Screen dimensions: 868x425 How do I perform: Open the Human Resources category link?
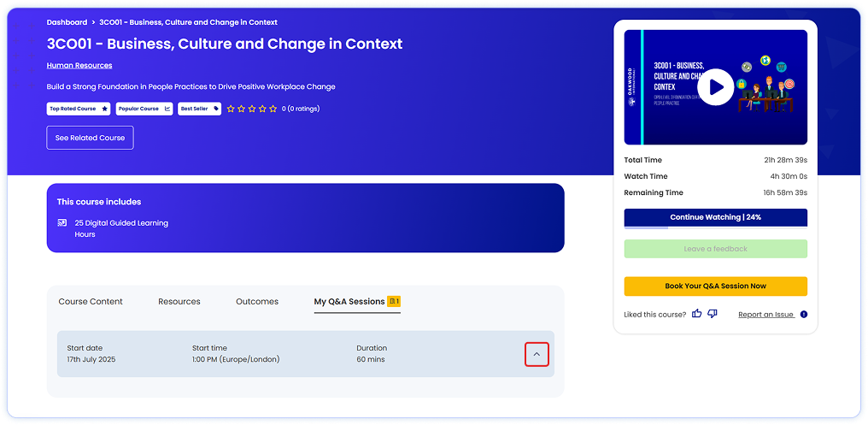(x=79, y=65)
